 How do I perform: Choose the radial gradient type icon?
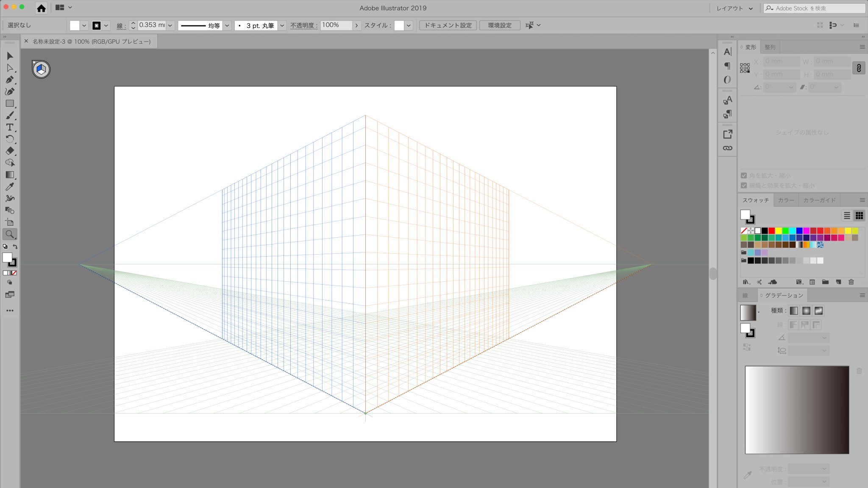pyautogui.click(x=806, y=311)
